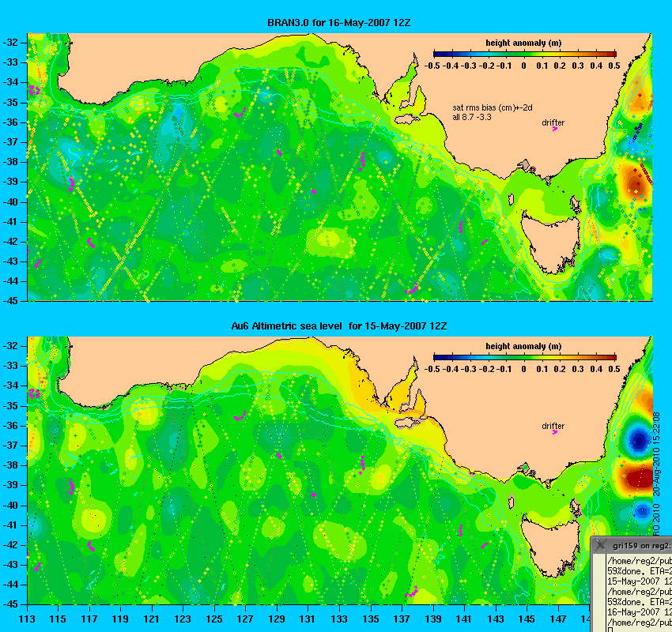Click the dark red eddy near -39 on bottom map
This screenshot has height=632, width=672.
tap(638, 477)
